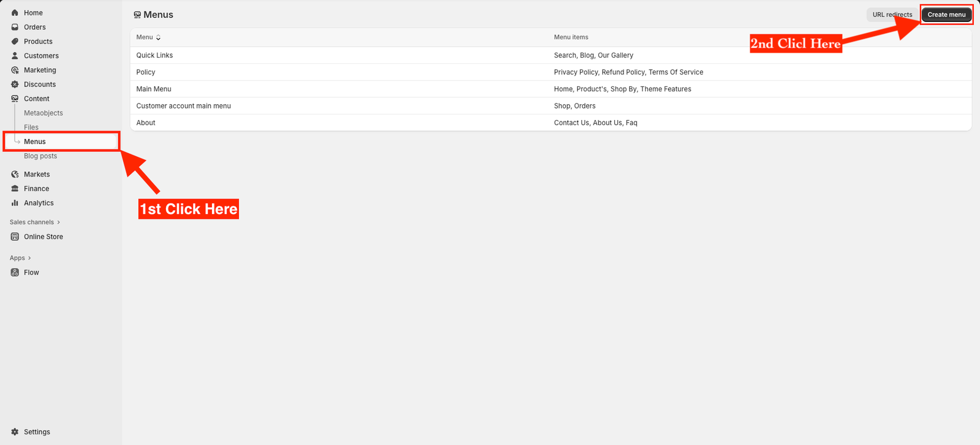Click the Flow app icon
This screenshot has width=980, height=445.
[15, 273]
